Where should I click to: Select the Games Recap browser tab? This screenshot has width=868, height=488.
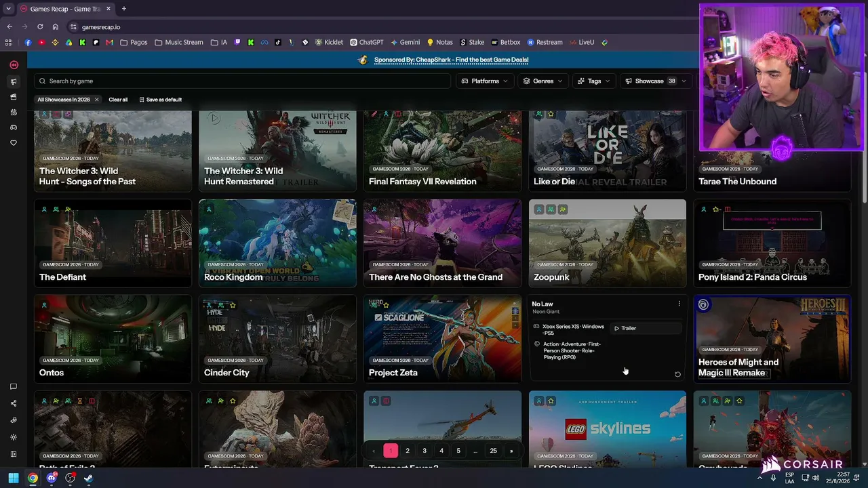(66, 9)
